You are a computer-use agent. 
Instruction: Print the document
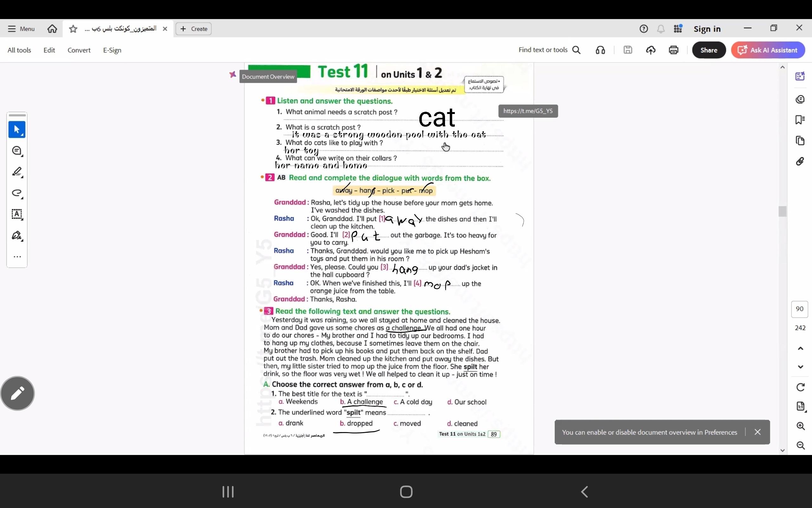coord(673,50)
